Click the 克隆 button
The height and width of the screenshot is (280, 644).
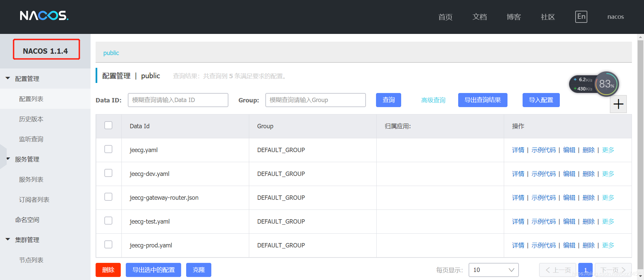click(x=199, y=270)
